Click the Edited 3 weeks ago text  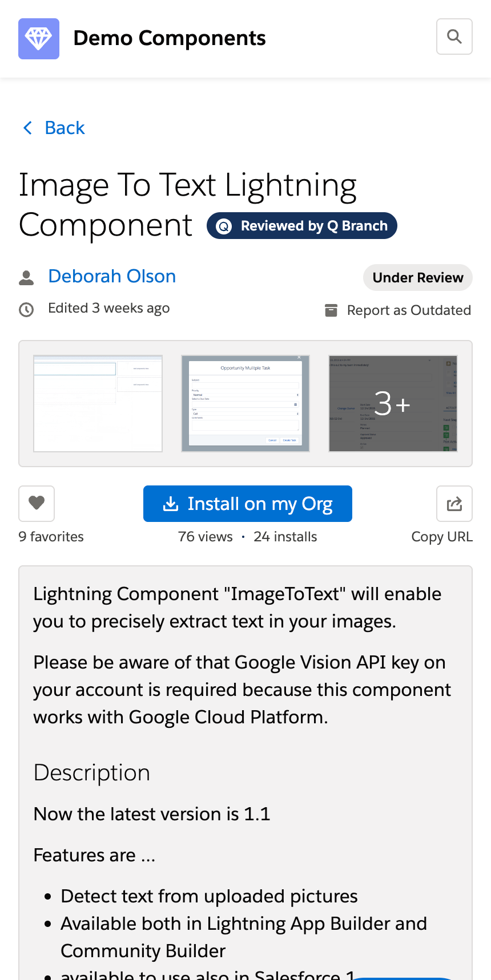coord(109,308)
